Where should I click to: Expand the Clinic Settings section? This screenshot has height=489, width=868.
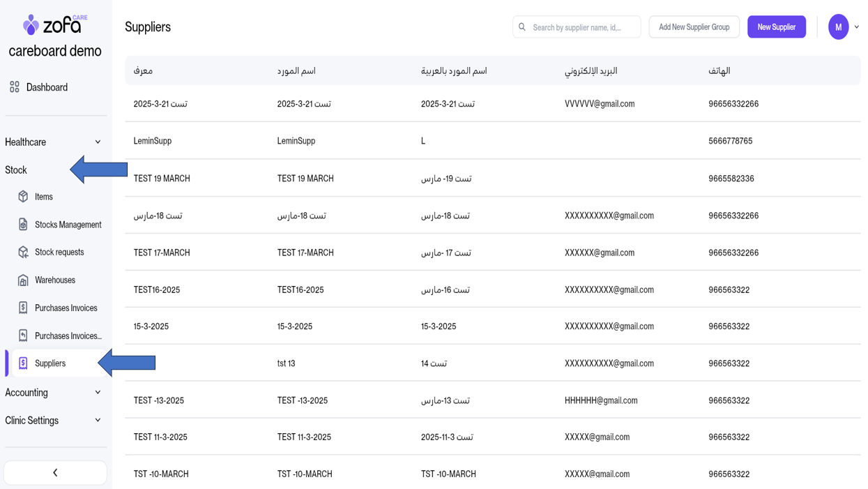[x=98, y=421]
